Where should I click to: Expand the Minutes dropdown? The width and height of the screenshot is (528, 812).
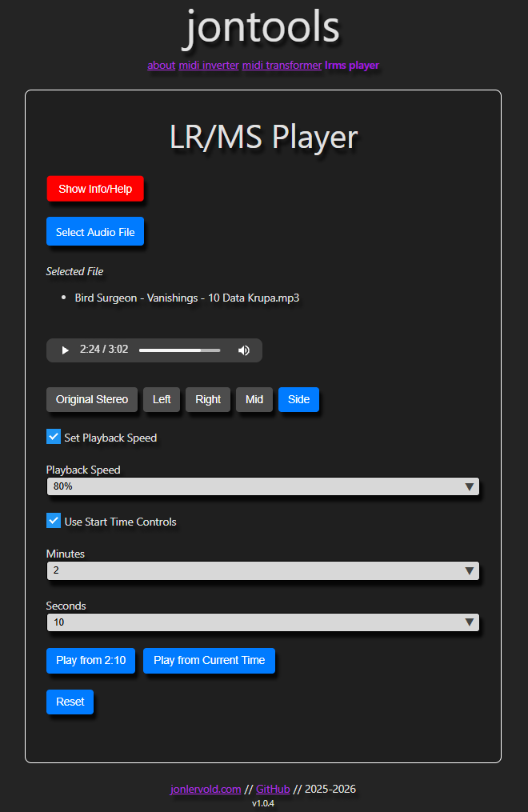[x=262, y=570]
